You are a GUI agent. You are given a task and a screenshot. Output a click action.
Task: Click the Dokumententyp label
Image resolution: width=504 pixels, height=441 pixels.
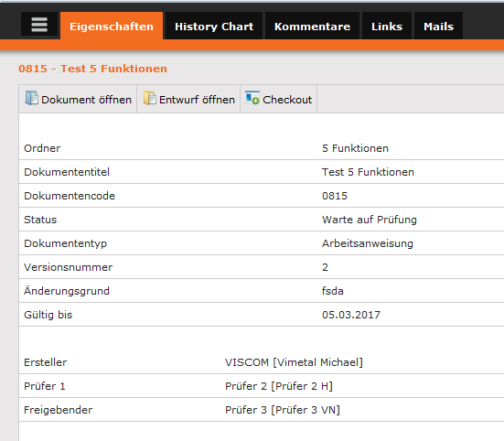(65, 243)
